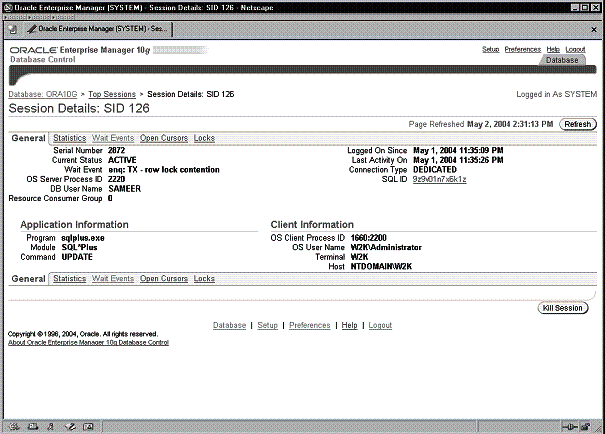Viewport: 605px width, 434px height.
Task: Switch to Open Cursors tab above Serial Number
Action: [x=164, y=138]
